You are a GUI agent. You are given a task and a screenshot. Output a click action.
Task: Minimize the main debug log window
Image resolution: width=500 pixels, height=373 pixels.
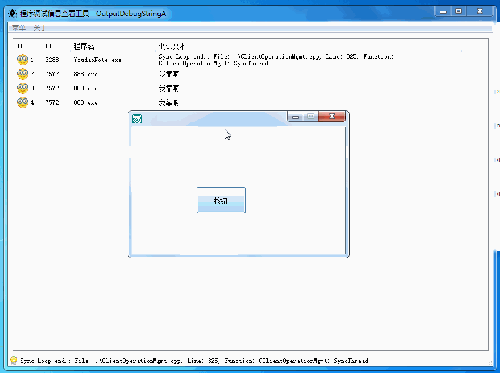coord(443,12)
